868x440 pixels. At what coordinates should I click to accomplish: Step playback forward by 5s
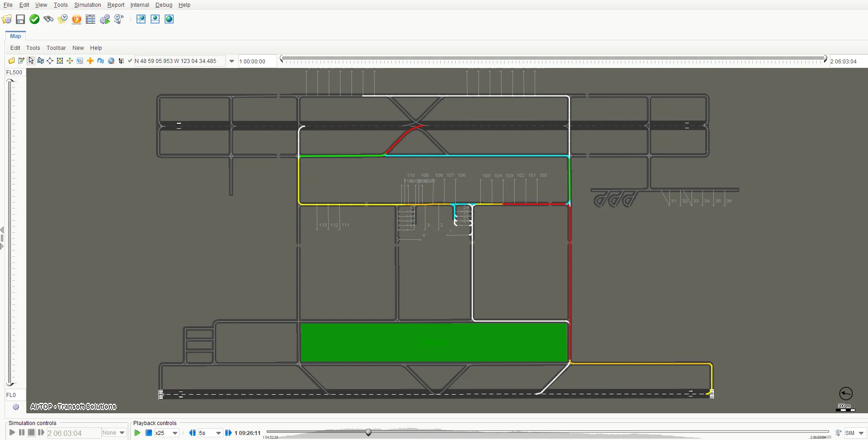tap(229, 433)
